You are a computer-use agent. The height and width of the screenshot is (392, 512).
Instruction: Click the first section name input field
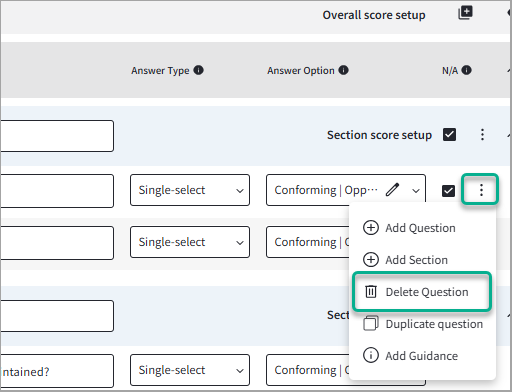pyautogui.click(x=57, y=136)
